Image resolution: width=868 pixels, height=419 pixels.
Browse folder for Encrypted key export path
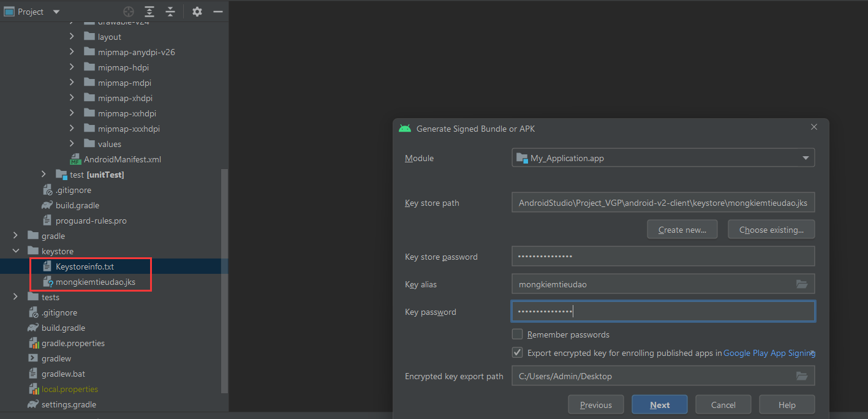click(x=801, y=376)
